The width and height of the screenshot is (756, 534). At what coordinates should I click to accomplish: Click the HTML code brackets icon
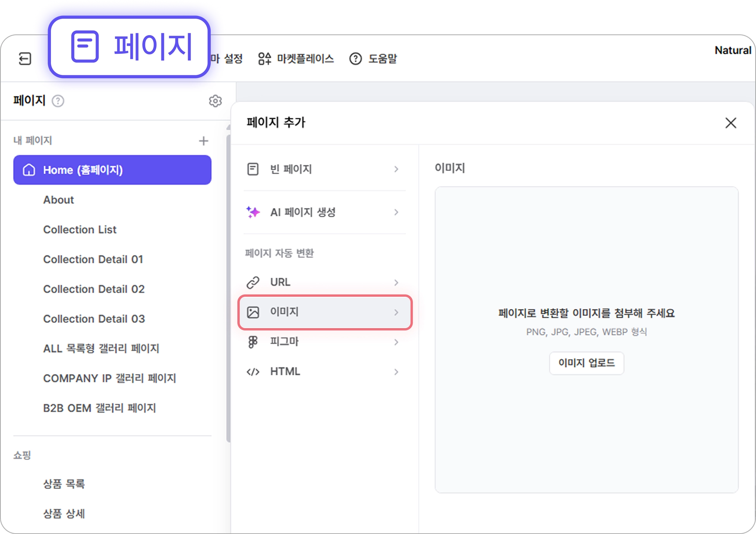(253, 372)
